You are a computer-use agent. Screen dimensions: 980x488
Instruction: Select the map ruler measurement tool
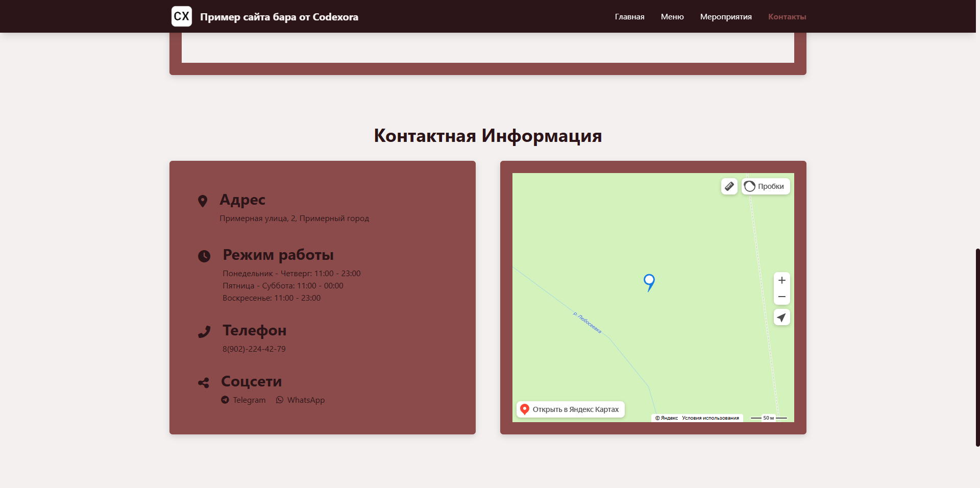pyautogui.click(x=729, y=186)
